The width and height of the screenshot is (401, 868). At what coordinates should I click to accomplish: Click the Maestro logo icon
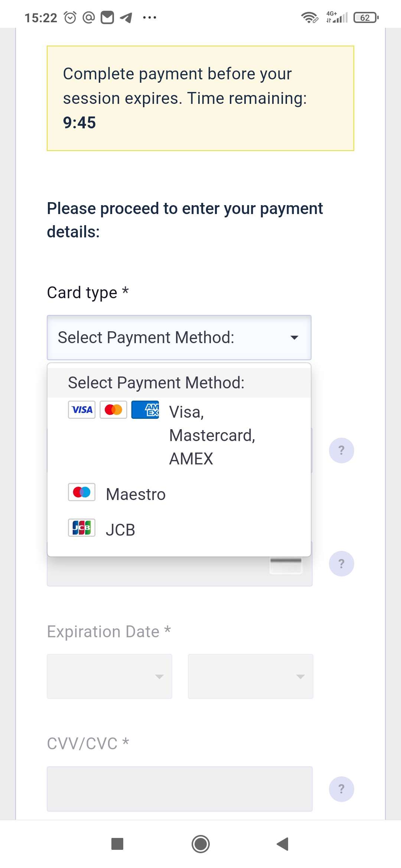pyautogui.click(x=82, y=492)
